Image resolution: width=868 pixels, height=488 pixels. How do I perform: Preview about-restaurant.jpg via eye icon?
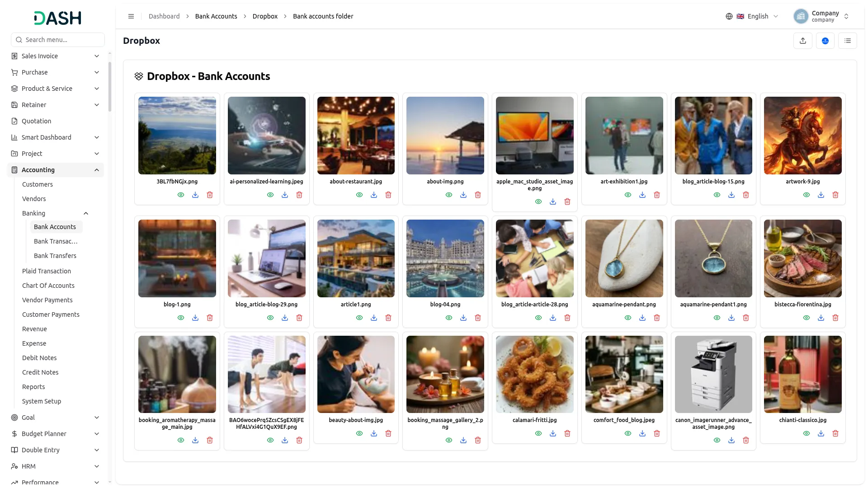coord(359,195)
